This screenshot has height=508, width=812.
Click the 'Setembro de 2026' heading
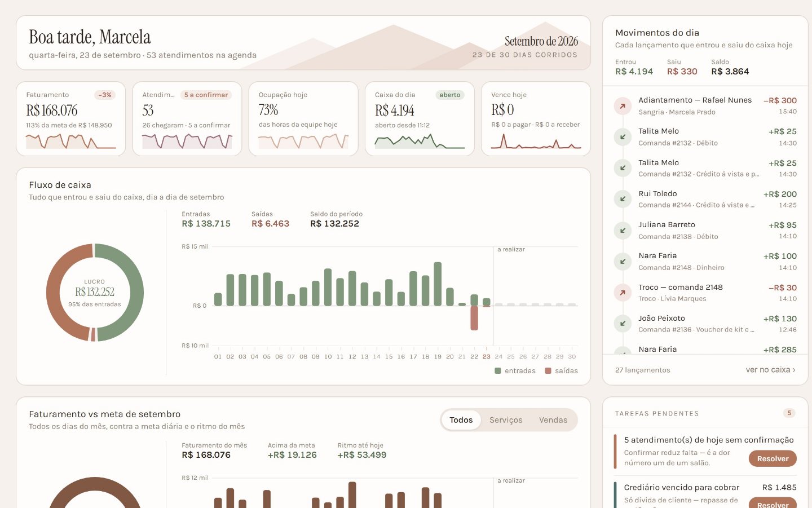541,41
